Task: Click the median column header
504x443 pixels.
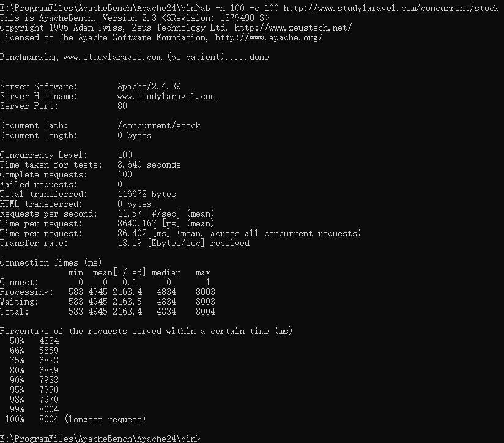Action: tap(166, 273)
